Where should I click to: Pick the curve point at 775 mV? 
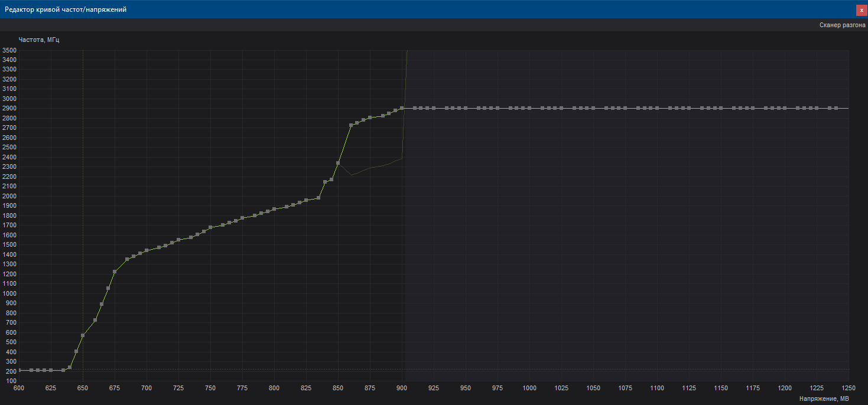pos(242,218)
